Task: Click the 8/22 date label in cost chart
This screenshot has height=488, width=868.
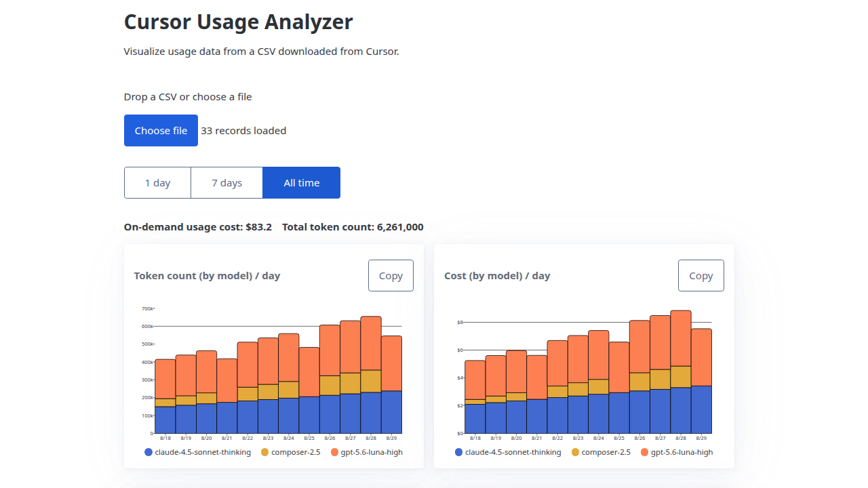Action: coord(557,439)
